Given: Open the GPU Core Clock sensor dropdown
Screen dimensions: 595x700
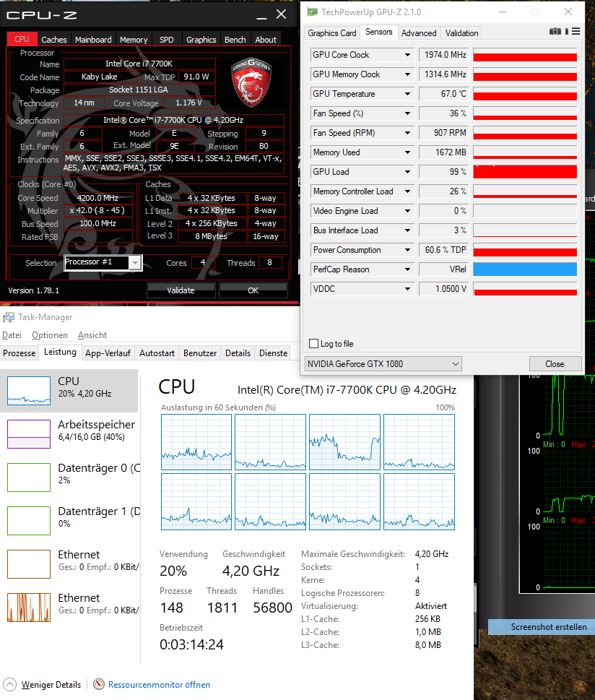Looking at the screenshot, I should tap(407, 55).
